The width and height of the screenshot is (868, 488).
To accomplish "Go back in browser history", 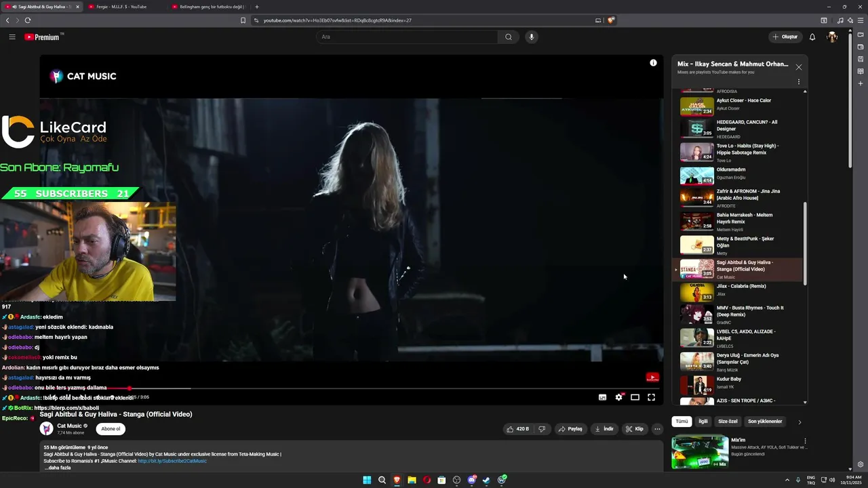I will (x=7, y=20).
